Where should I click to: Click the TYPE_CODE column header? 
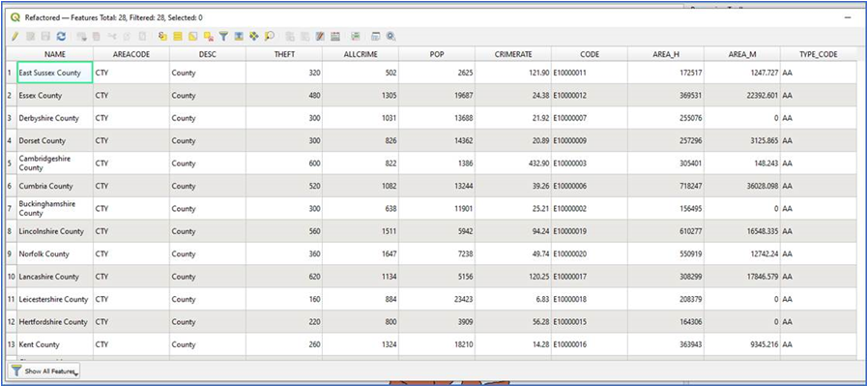click(x=818, y=54)
